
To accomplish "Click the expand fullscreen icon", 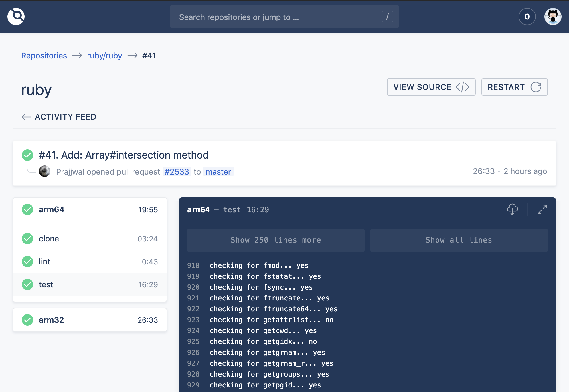I will click(x=542, y=210).
